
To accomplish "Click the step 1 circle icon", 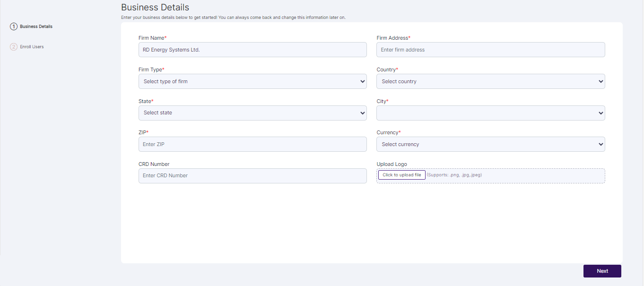I will tap(13, 26).
